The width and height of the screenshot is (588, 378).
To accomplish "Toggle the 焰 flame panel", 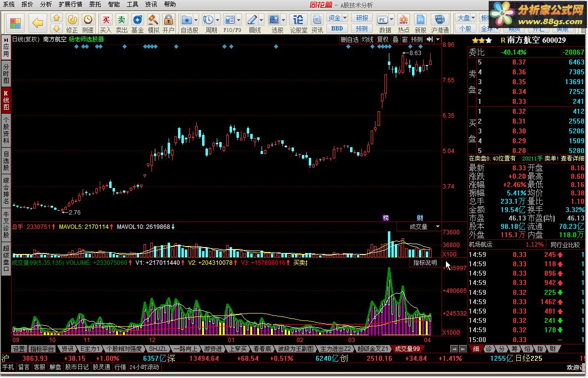I will tap(527, 349).
